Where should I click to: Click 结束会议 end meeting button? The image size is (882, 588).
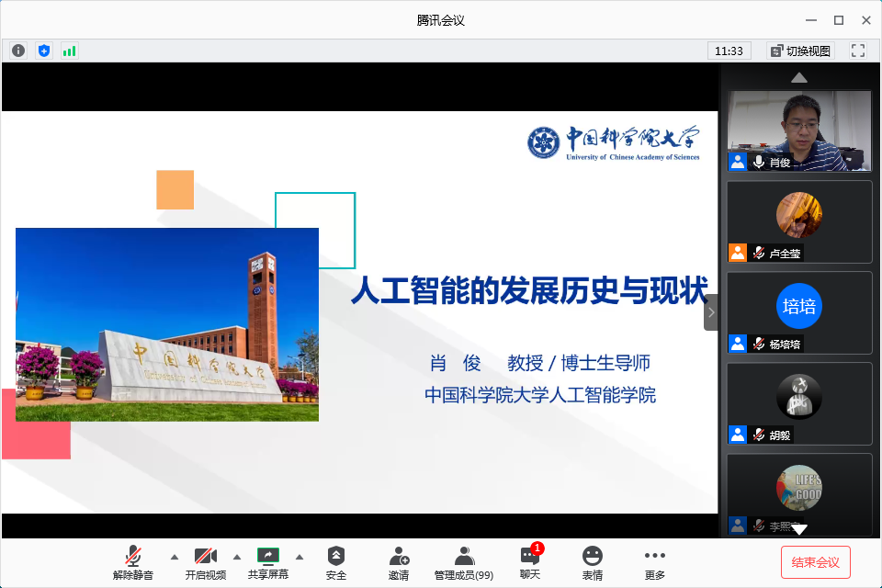tap(816, 562)
